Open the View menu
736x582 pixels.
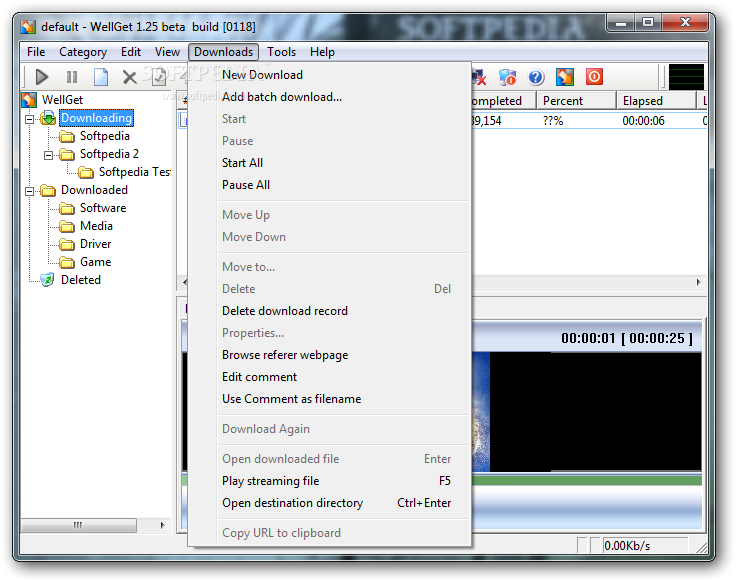(x=168, y=52)
